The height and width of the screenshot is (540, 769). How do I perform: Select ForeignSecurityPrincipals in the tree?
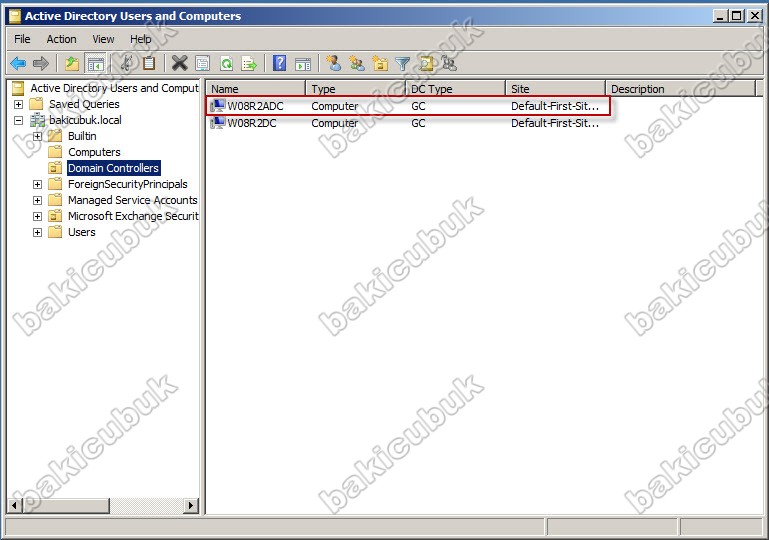coord(128,184)
